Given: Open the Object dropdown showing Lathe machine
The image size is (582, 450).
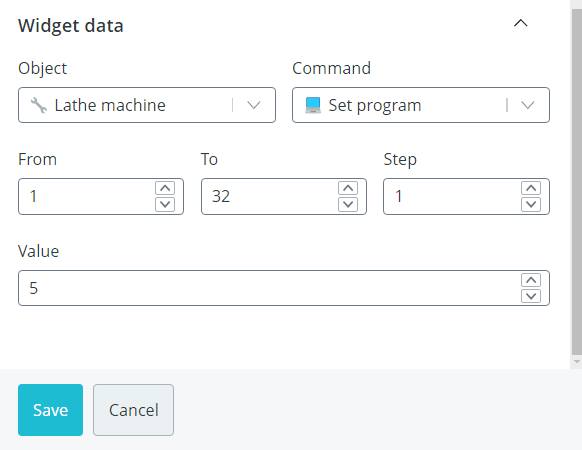Looking at the screenshot, I should coord(147,105).
